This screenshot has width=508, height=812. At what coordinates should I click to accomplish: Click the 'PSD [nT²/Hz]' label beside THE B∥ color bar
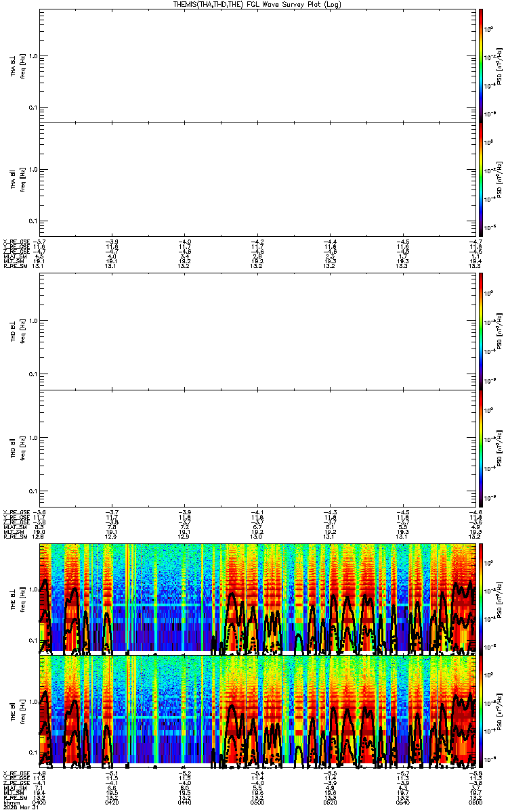click(500, 710)
